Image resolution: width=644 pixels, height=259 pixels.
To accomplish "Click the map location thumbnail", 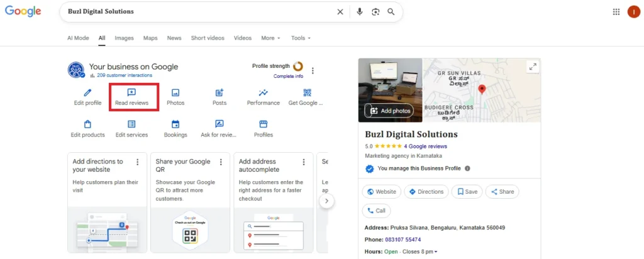I will 482,90.
